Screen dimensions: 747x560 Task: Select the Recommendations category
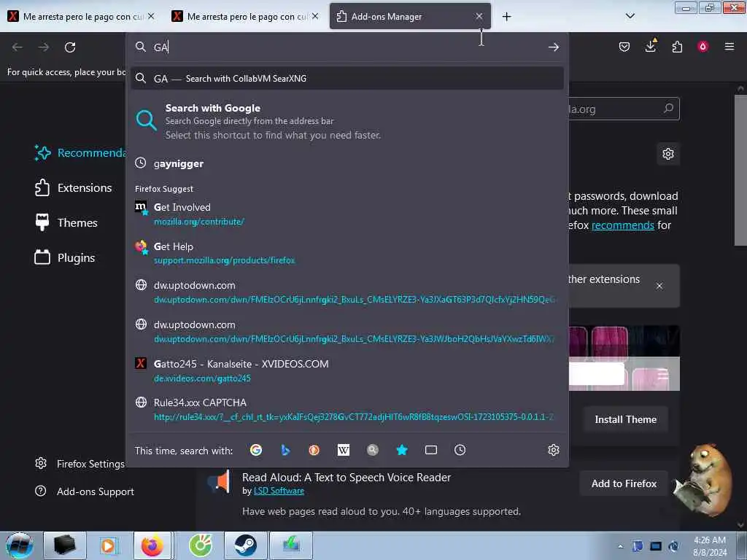click(x=80, y=153)
